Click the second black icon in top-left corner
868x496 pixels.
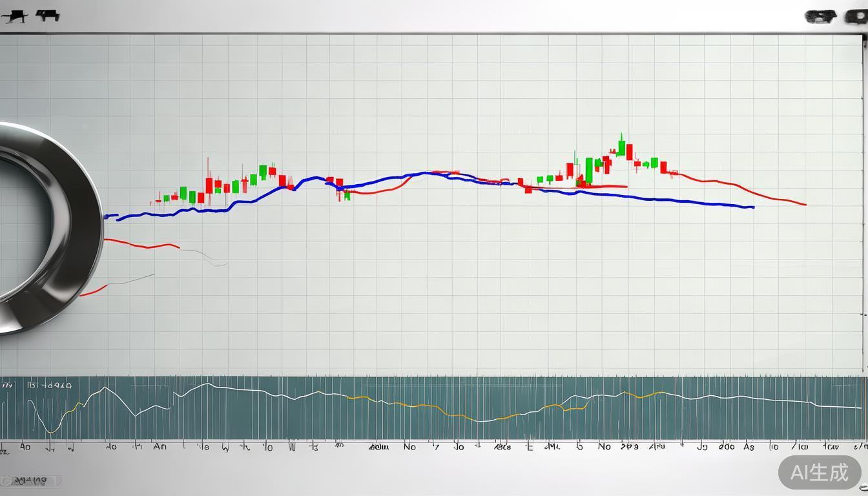47,15
